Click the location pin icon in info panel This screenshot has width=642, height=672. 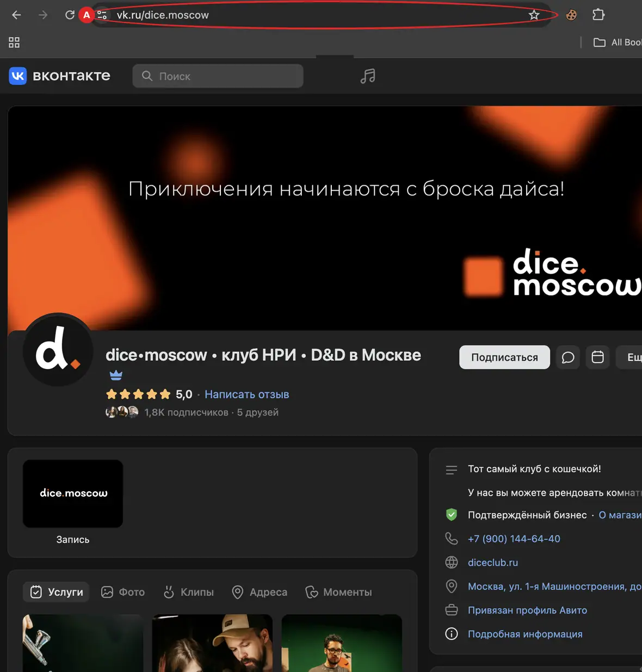[x=452, y=587]
